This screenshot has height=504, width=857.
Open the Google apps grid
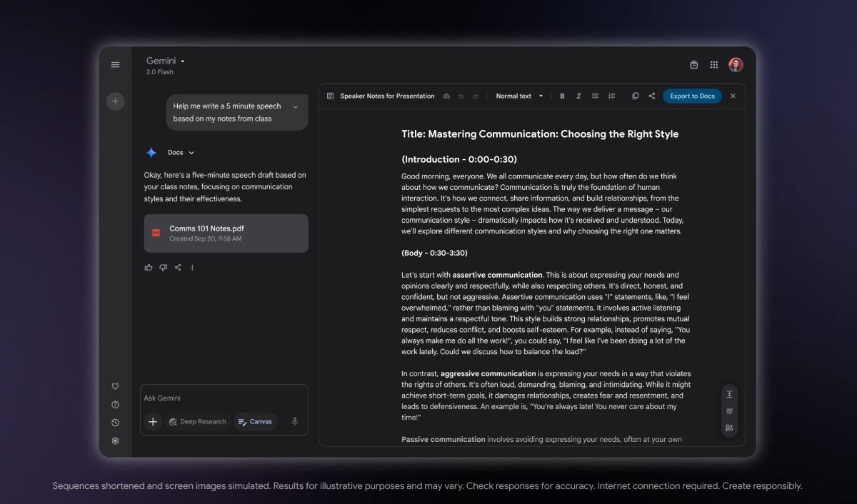pyautogui.click(x=713, y=65)
